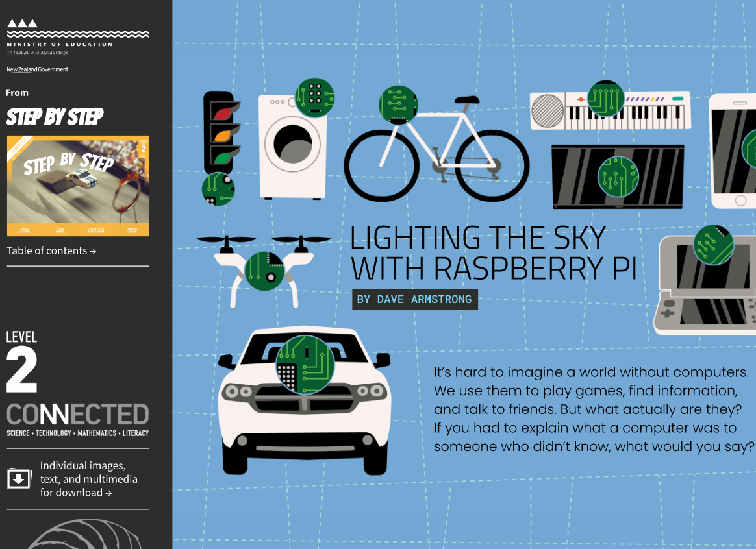
Task: Open the Step by Step magazine cover thumbnail
Action: point(77,186)
